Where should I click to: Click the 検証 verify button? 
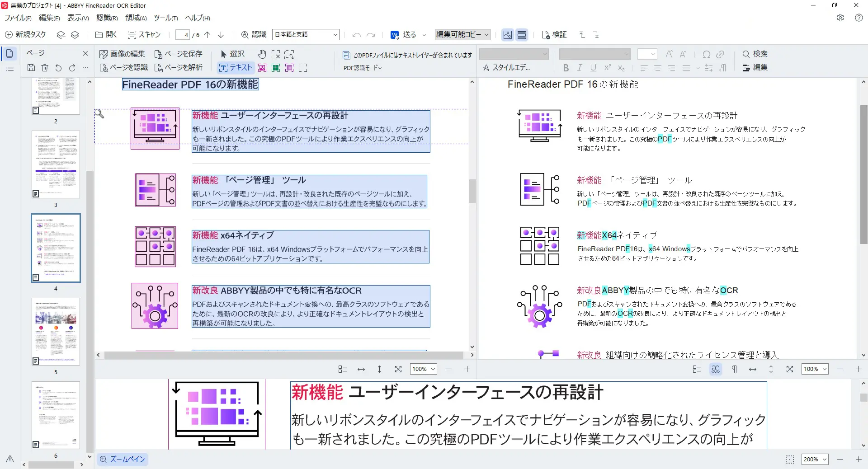[554, 35]
